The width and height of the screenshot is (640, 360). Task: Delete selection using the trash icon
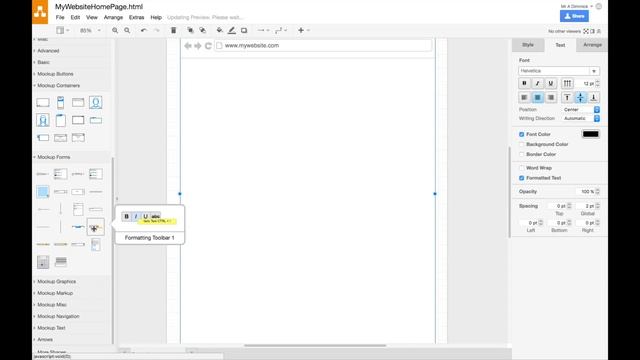[173, 30]
